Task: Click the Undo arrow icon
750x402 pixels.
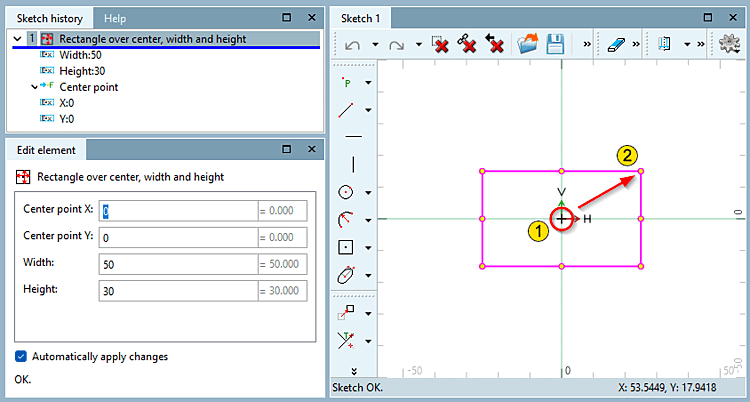Action: point(351,45)
